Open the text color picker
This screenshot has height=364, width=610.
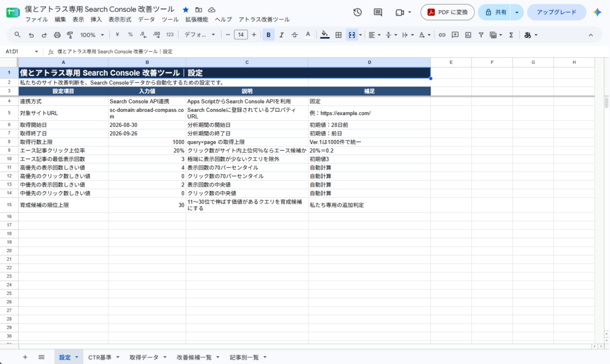308,35
